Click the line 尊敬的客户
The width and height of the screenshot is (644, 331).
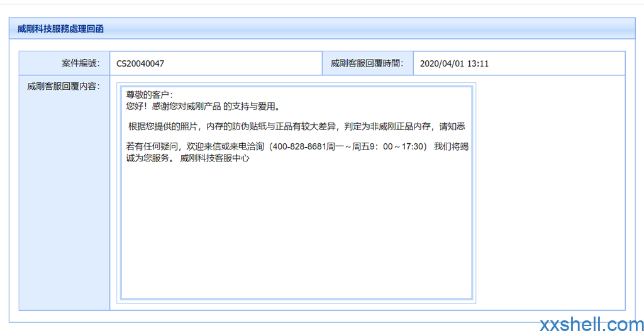(150, 95)
